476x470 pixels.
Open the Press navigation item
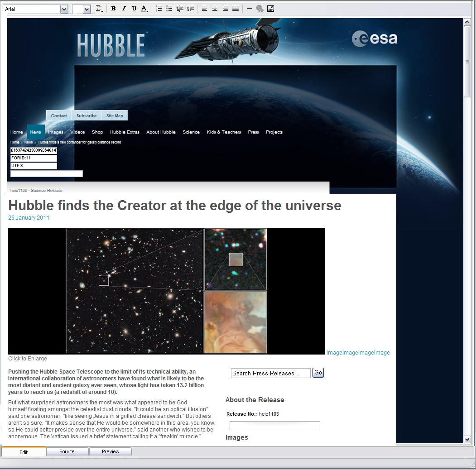pyautogui.click(x=254, y=132)
